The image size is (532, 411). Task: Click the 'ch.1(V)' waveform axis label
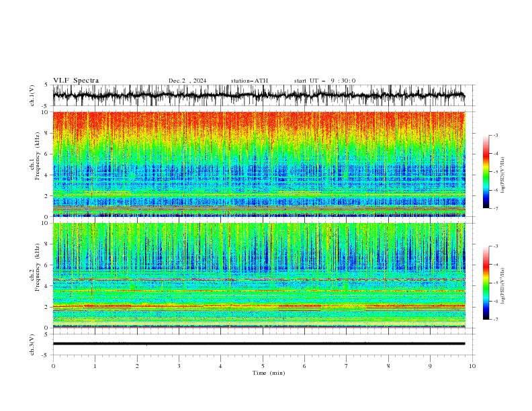[32, 95]
